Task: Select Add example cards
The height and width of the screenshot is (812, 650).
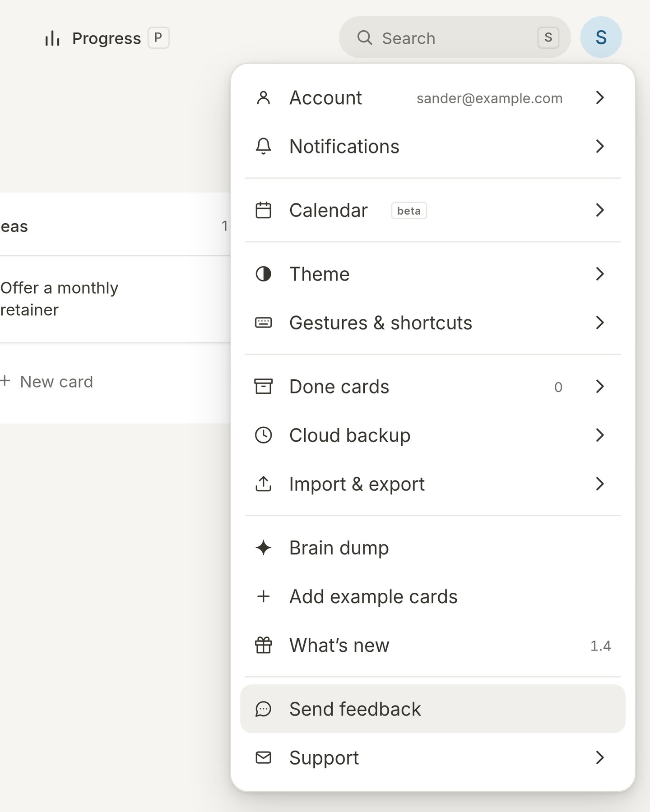Action: [432, 596]
